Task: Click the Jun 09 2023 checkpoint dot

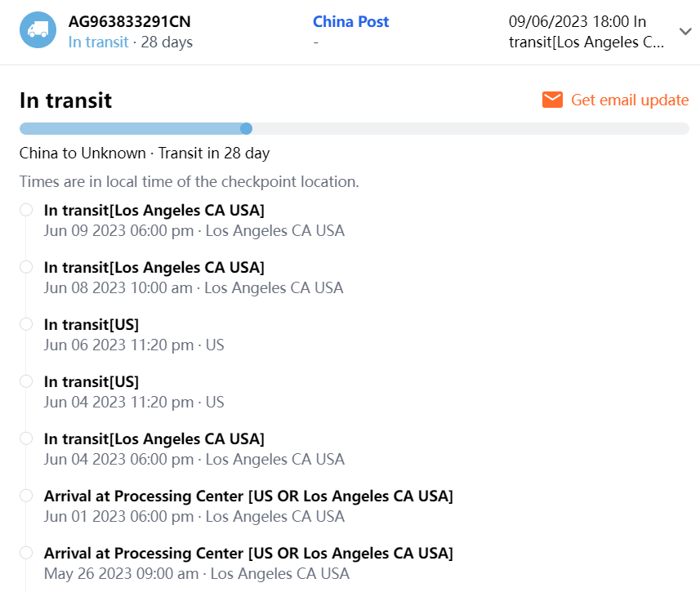Action: 26,210
